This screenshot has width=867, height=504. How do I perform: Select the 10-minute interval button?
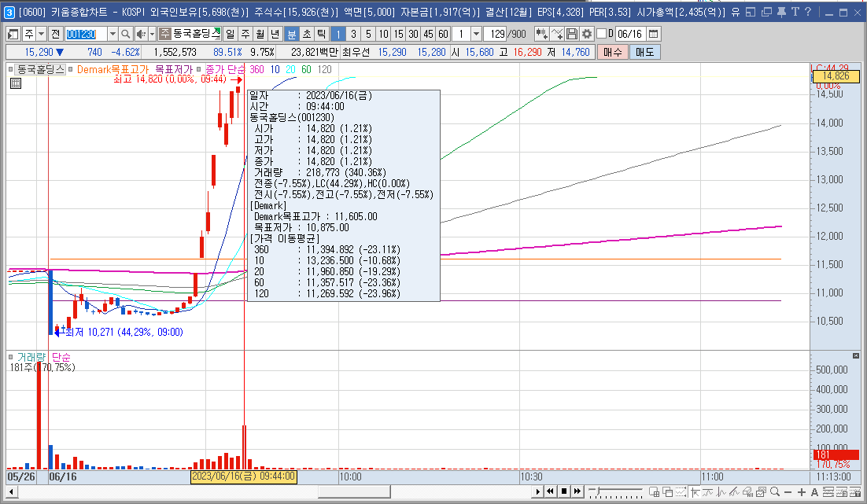[x=383, y=34]
